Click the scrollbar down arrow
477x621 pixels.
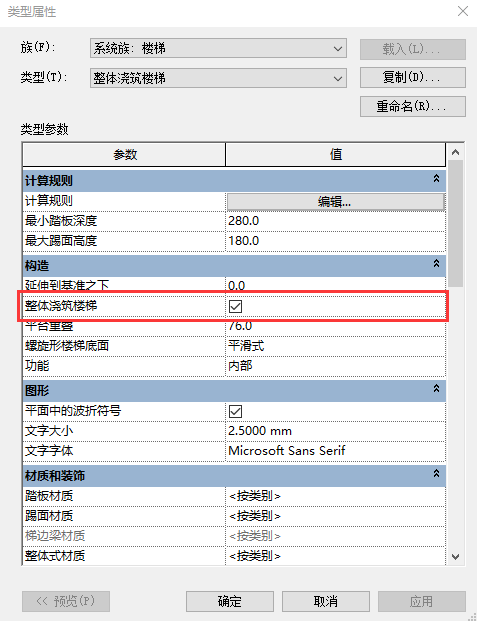(x=455, y=557)
